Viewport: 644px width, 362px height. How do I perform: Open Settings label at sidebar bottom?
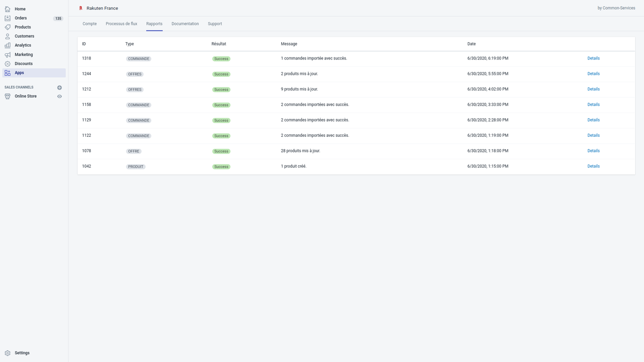pos(22,353)
